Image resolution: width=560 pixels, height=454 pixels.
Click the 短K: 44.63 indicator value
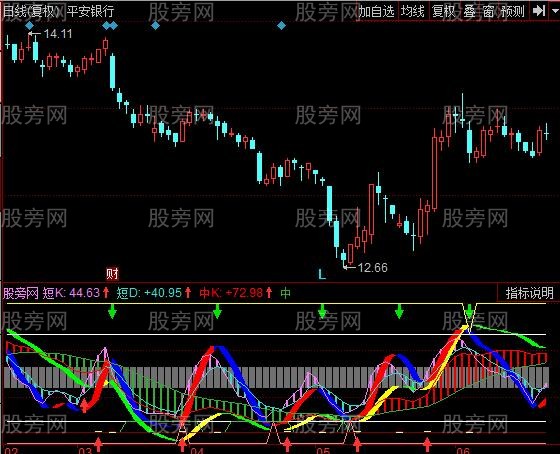[71, 293]
